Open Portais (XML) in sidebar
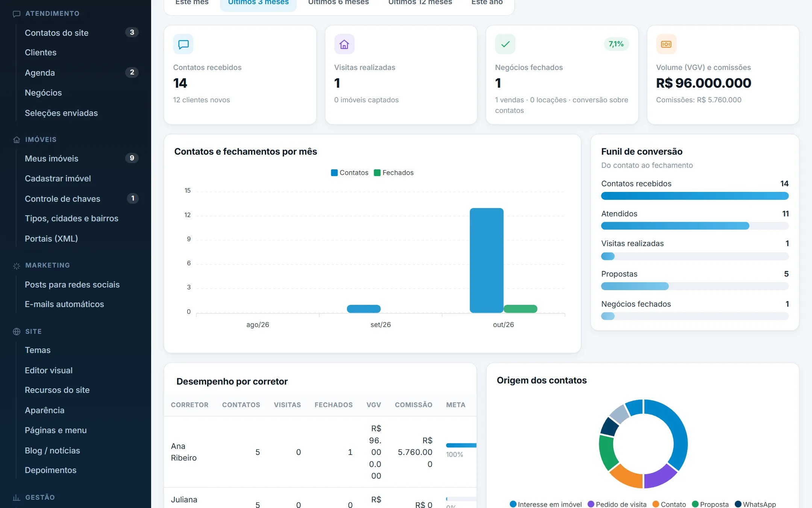 click(52, 239)
